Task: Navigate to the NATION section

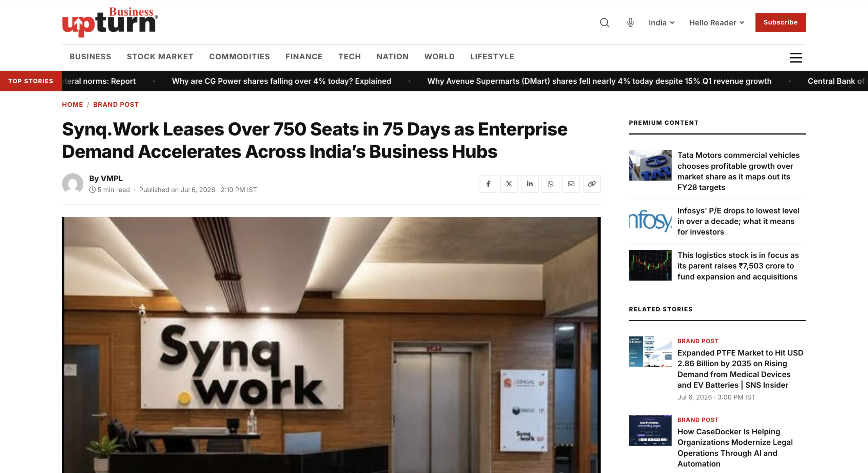Action: click(392, 57)
